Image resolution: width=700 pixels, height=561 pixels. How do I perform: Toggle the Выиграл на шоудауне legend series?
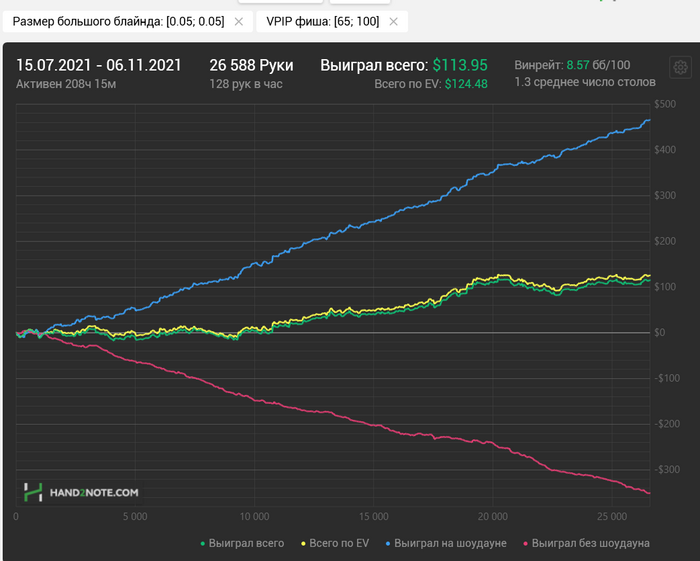pyautogui.click(x=446, y=543)
